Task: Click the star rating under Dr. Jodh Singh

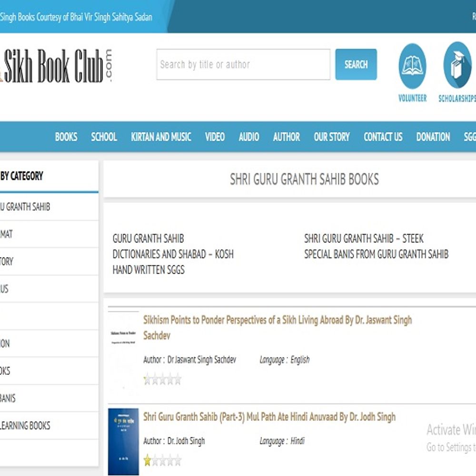Action: [x=162, y=460]
